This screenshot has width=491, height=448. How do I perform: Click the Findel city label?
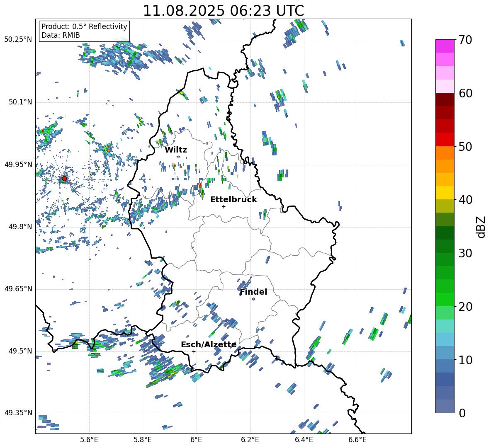253,292
